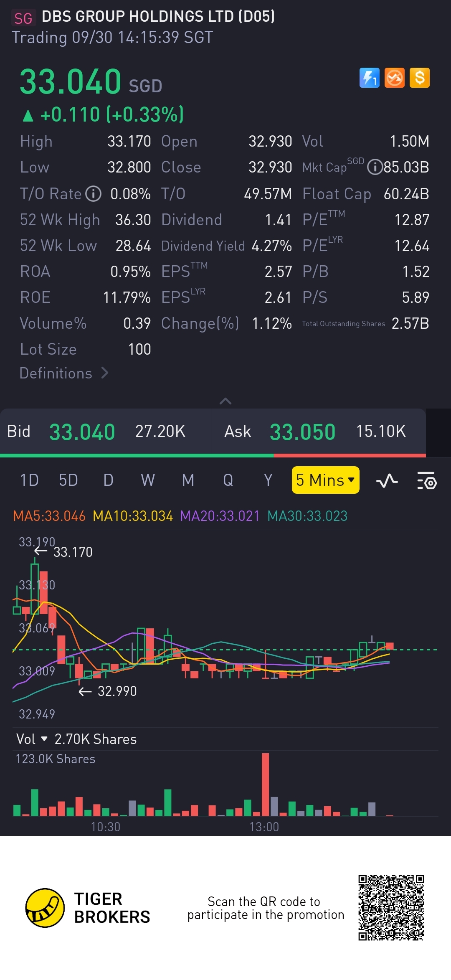This screenshot has width=451, height=980.
Task: Tap the promotion QR code
Action: (x=391, y=908)
